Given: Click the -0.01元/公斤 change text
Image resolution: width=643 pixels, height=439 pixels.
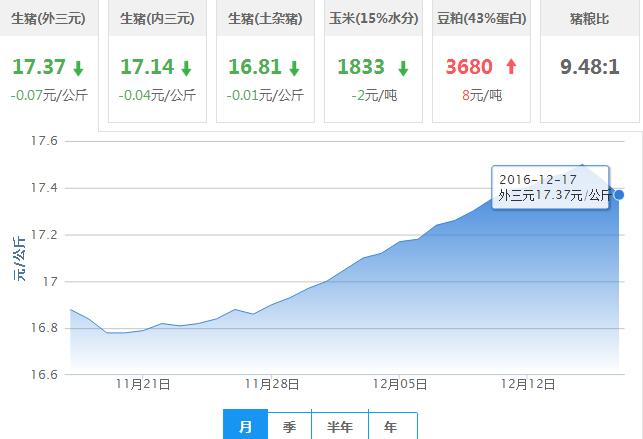Looking at the screenshot, I should coord(265,95).
